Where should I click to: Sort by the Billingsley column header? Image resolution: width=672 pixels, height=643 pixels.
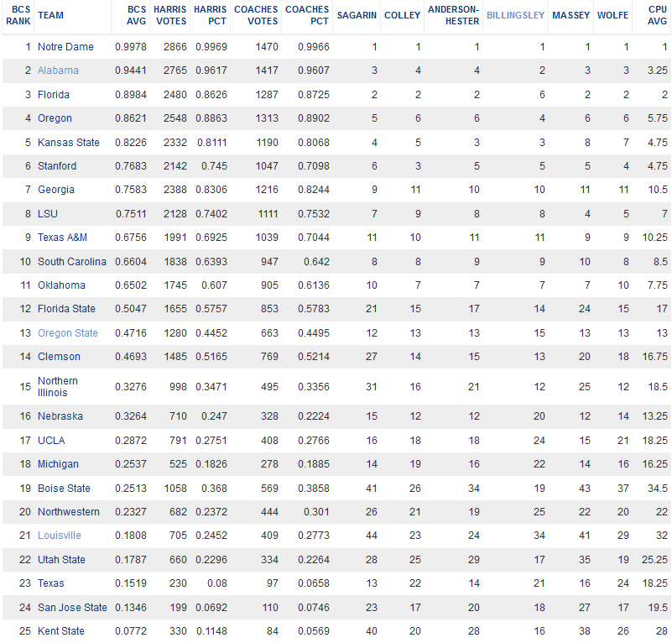[515, 16]
